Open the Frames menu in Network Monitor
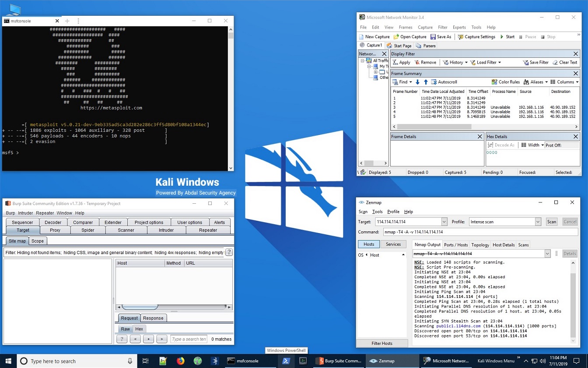The height and width of the screenshot is (368, 588). coord(406,27)
